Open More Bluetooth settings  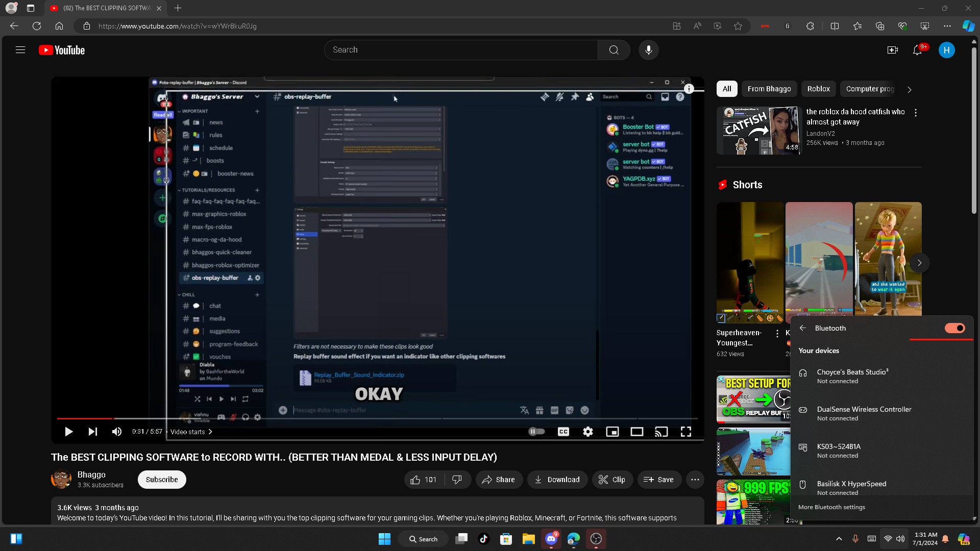(831, 507)
